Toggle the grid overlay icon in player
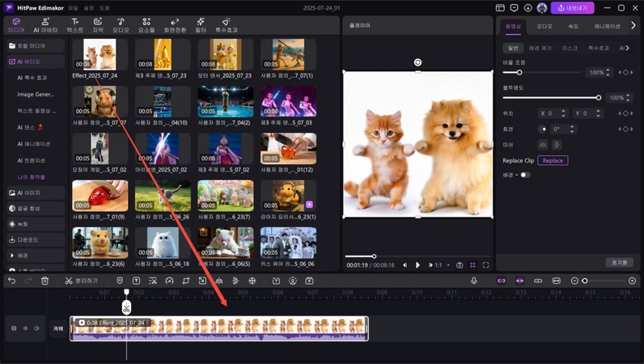The width and height of the screenshot is (644, 364). coord(472,265)
